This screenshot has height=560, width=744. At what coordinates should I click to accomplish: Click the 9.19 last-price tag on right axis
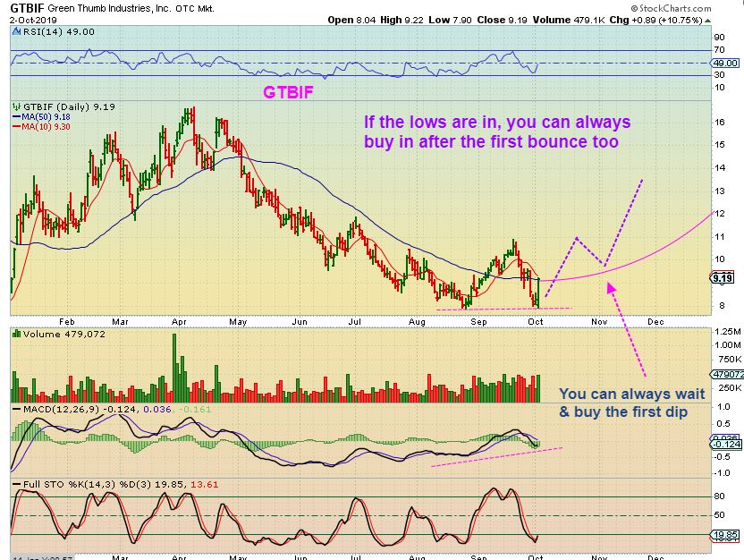[x=723, y=278]
